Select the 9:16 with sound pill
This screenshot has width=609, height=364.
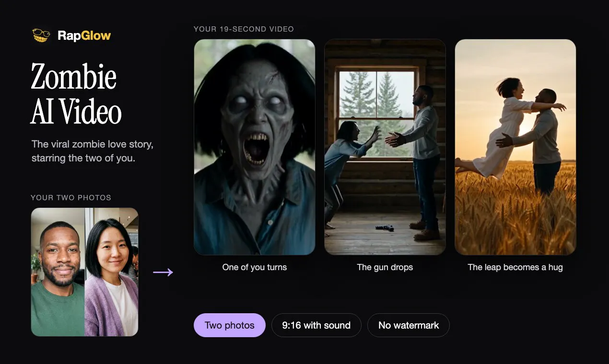[x=316, y=325]
